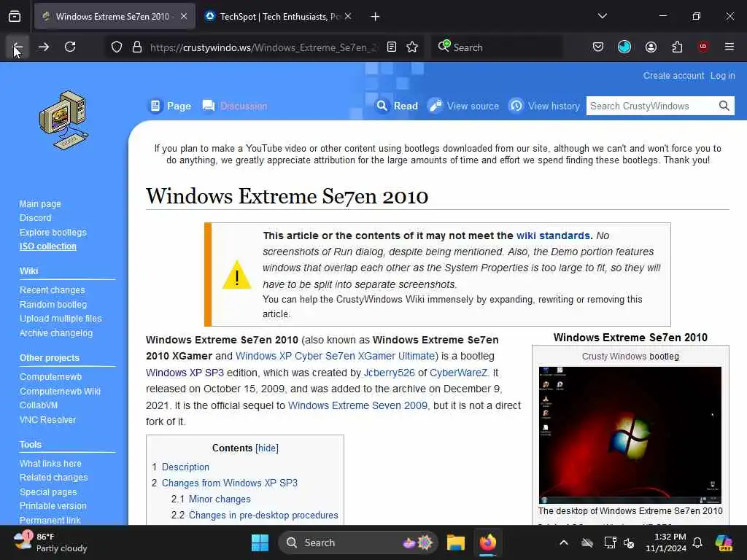The image size is (747, 560).
Task: Open Windows XP Cyber Se7en XGamer Ultimate link
Action: coord(335,356)
